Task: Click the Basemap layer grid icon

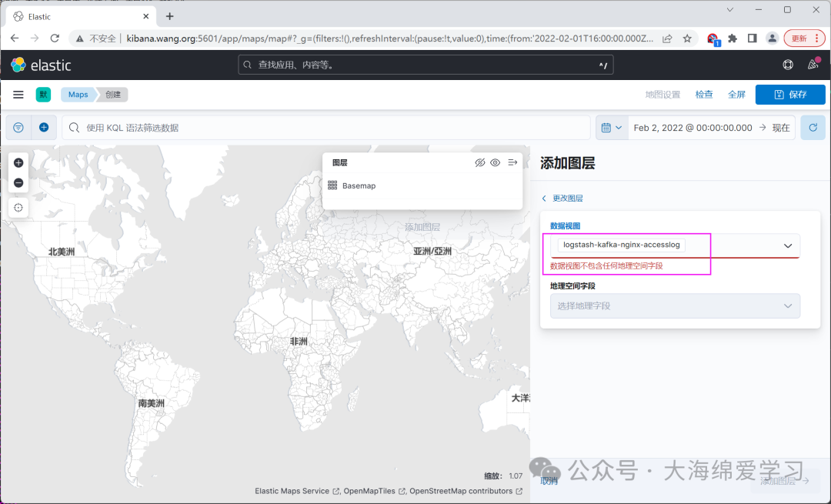Action: [332, 185]
